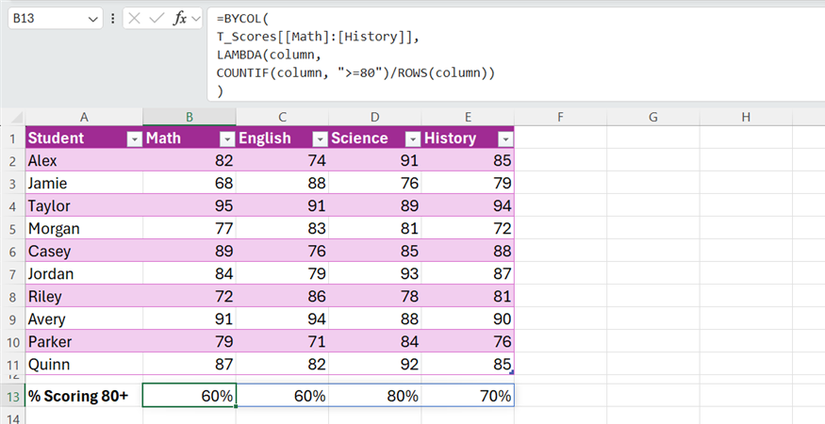This screenshot has width=825, height=424.
Task: Open the English column filter dropdown
Action: [320, 139]
